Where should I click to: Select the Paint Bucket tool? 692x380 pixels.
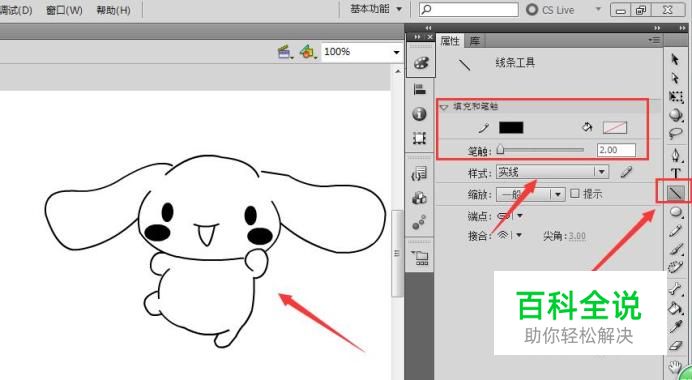tap(675, 308)
